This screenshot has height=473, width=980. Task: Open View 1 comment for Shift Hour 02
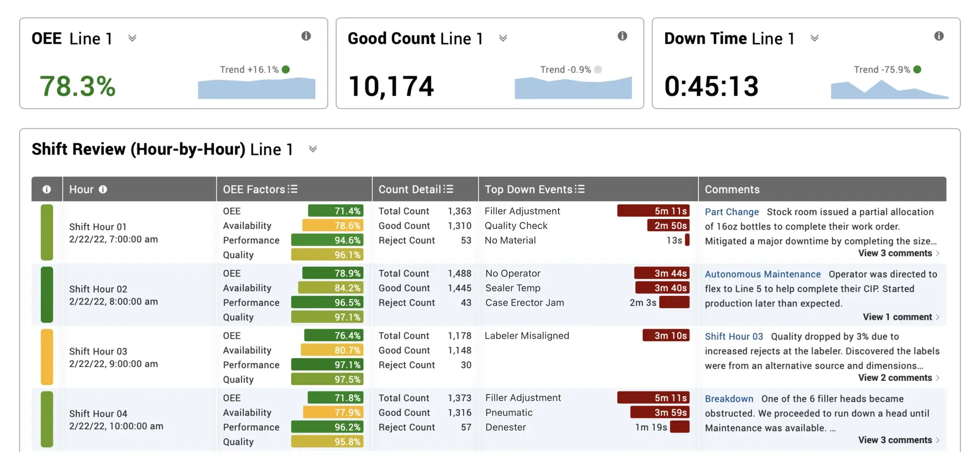click(x=901, y=317)
